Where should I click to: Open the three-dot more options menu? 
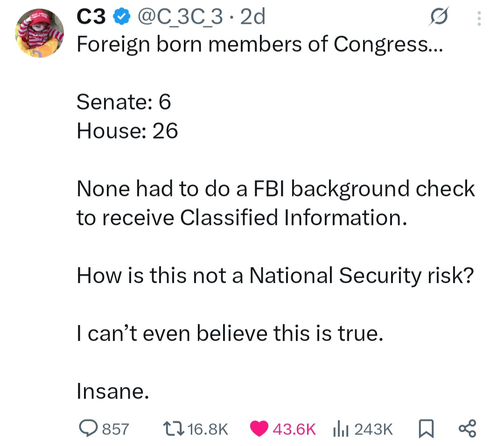point(478,18)
